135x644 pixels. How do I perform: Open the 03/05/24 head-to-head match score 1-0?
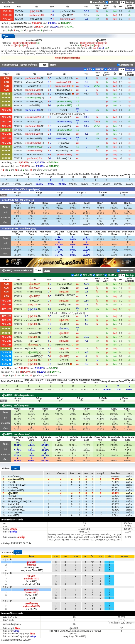[52, 11]
